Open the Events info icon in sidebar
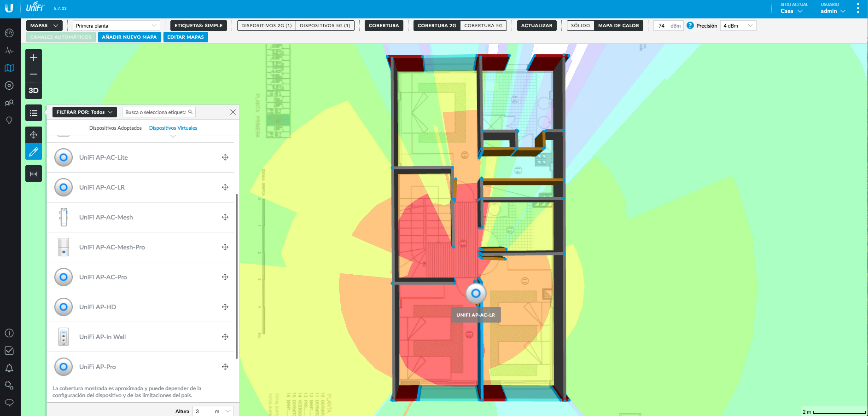 pyautogui.click(x=9, y=333)
